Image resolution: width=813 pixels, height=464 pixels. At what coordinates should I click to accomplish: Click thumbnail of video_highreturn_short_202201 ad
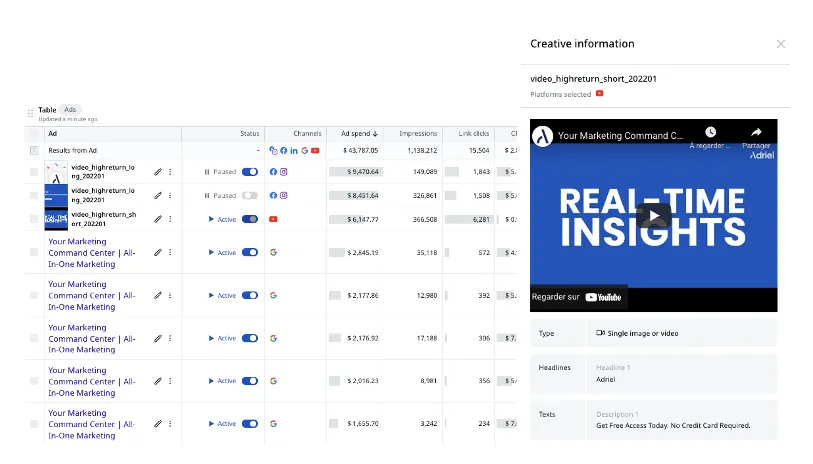[56, 219]
